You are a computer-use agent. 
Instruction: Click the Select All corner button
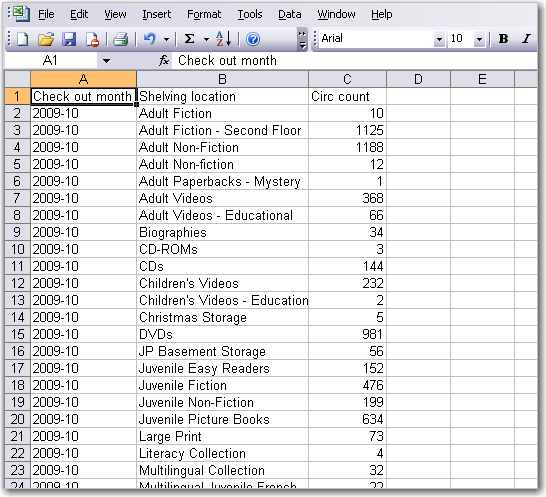point(17,79)
